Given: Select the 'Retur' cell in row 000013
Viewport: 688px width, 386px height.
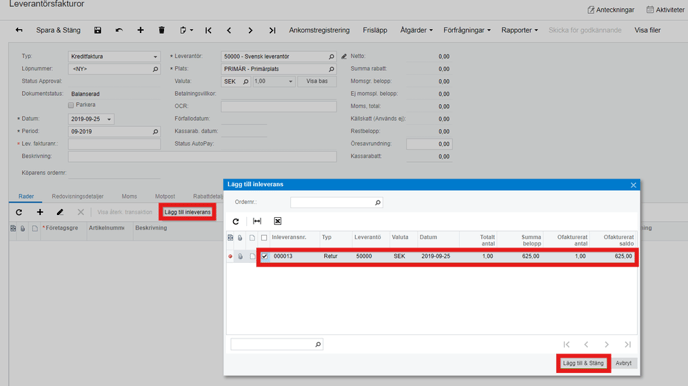Looking at the screenshot, I should (330, 257).
